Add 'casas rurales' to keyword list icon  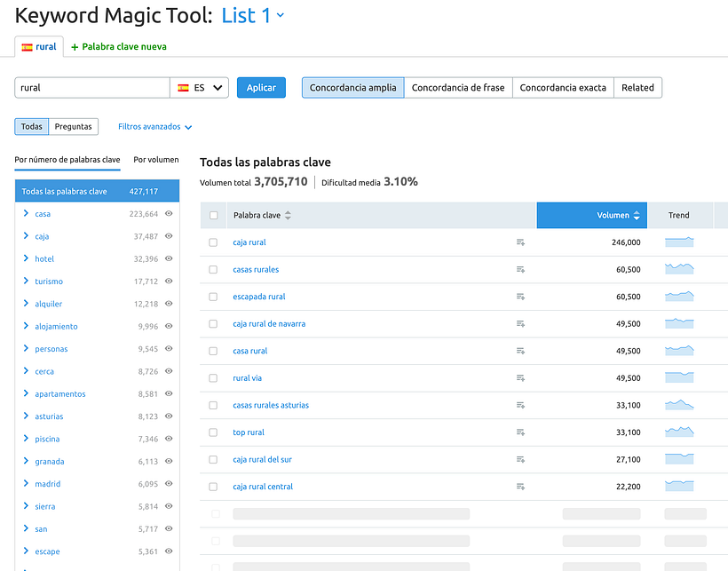(520, 270)
